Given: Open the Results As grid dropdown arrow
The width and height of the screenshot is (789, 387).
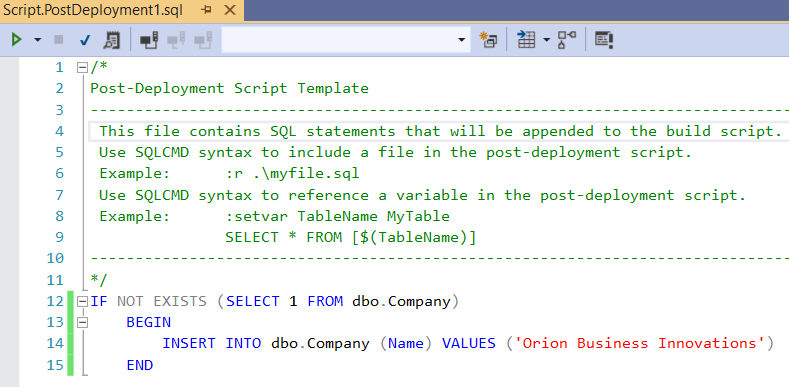Looking at the screenshot, I should [x=547, y=40].
